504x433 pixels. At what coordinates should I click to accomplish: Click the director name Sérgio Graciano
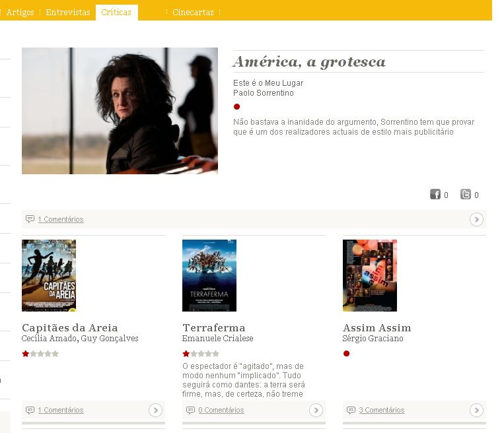tap(373, 338)
